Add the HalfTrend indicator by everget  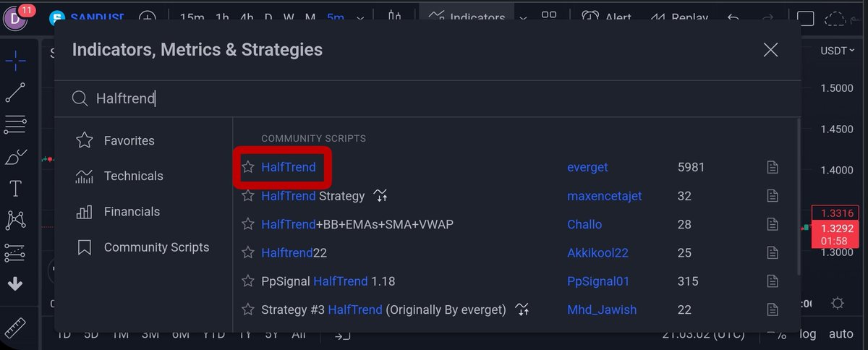click(289, 167)
